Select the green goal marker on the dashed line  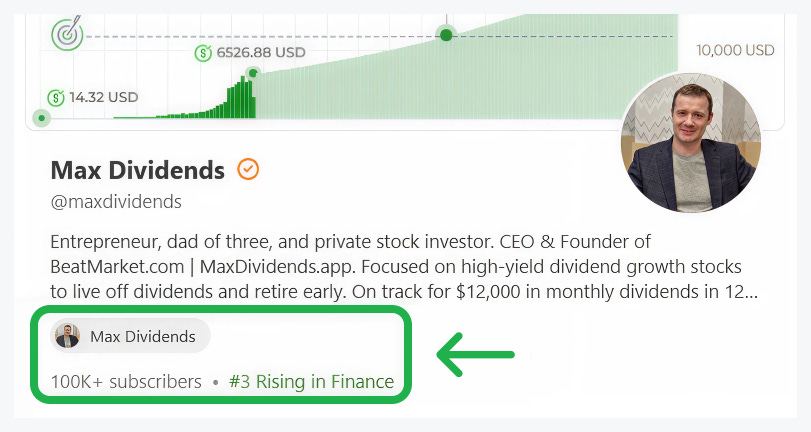point(447,35)
